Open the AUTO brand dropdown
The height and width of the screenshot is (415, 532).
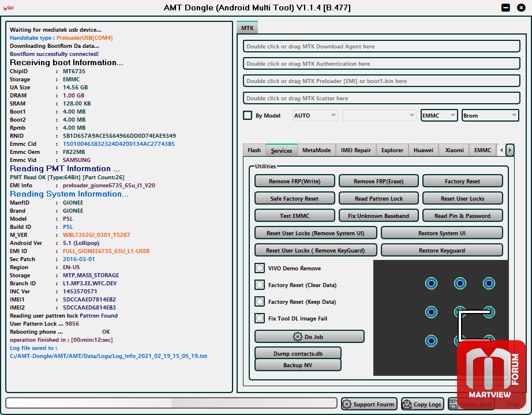315,116
